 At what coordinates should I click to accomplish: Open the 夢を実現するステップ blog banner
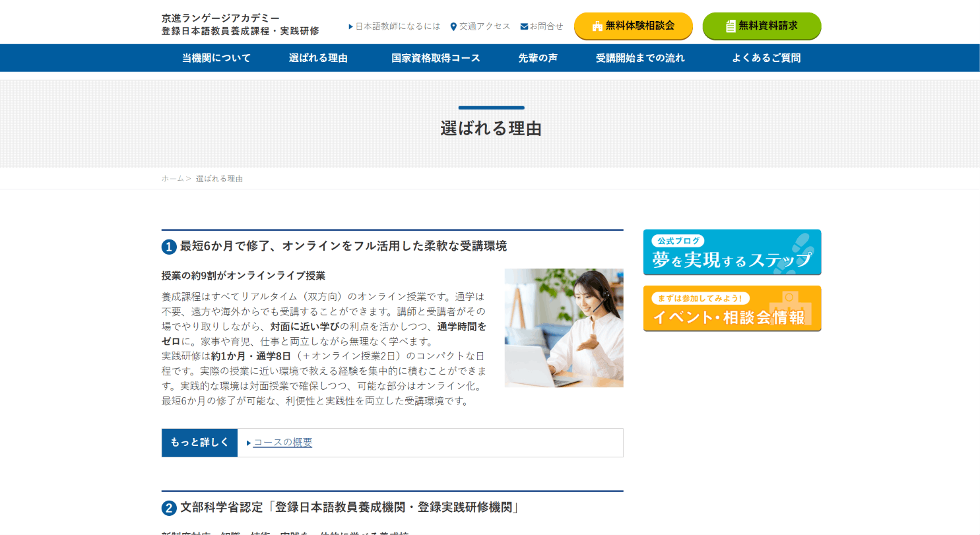pyautogui.click(x=733, y=252)
